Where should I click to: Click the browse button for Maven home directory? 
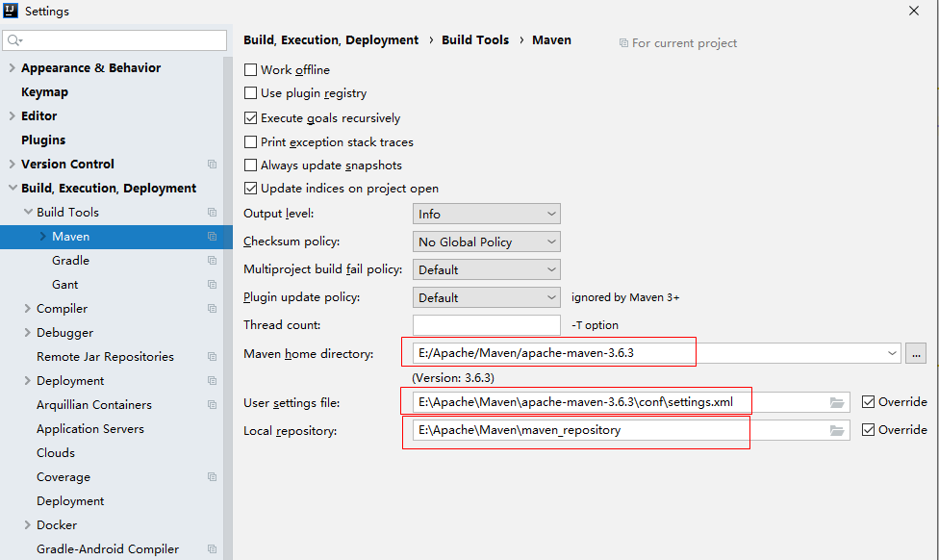(916, 353)
